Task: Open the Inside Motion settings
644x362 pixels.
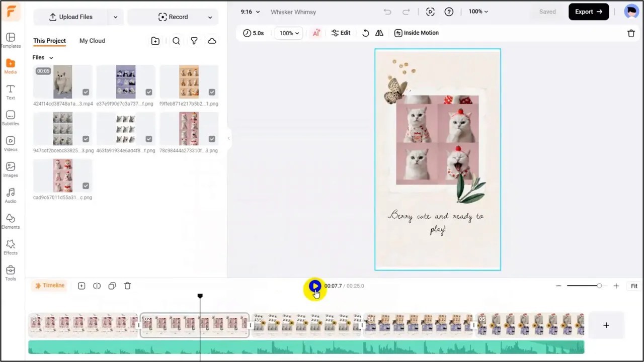Action: tap(417, 33)
